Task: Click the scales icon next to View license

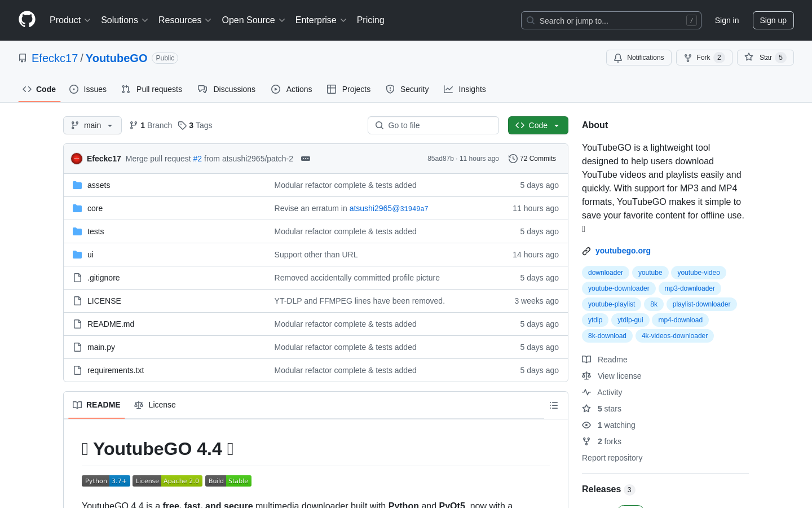Action: 586,376
